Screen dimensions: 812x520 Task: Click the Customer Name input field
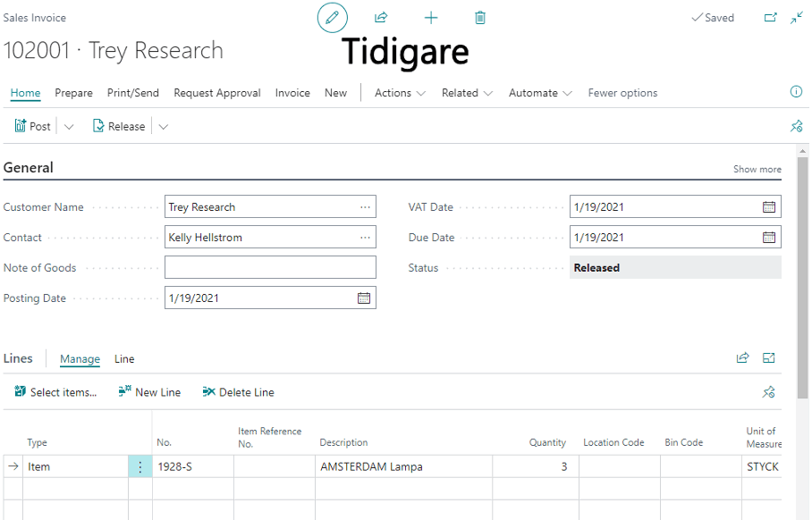(x=270, y=207)
